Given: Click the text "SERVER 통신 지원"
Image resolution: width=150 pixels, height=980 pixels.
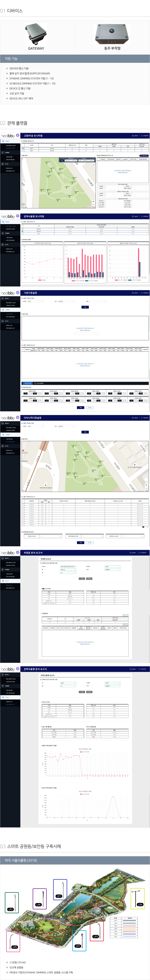Looking at the screenshot, I should click(x=19, y=68).
